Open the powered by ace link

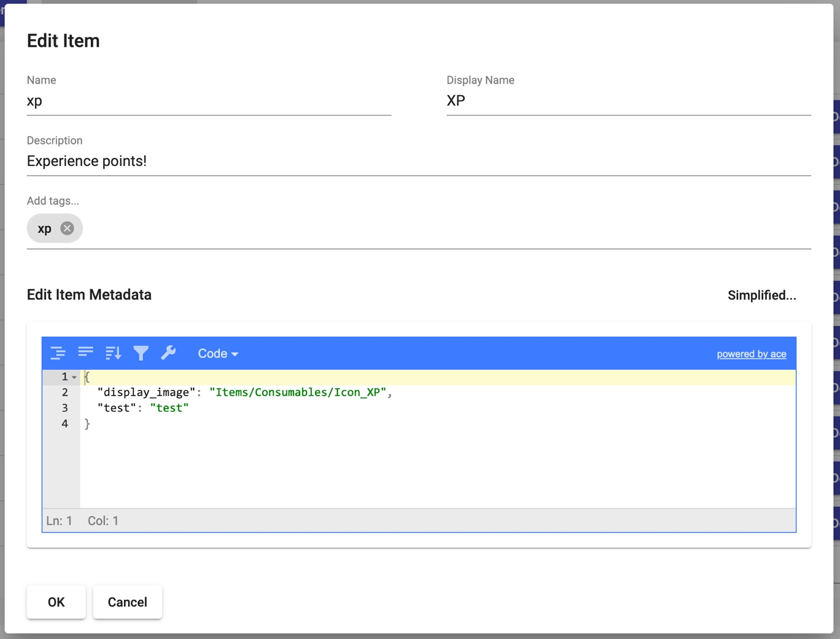click(751, 354)
